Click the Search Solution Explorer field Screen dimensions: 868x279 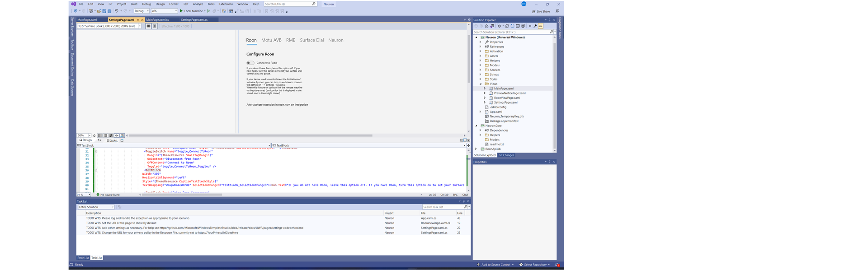pyautogui.click(x=513, y=32)
